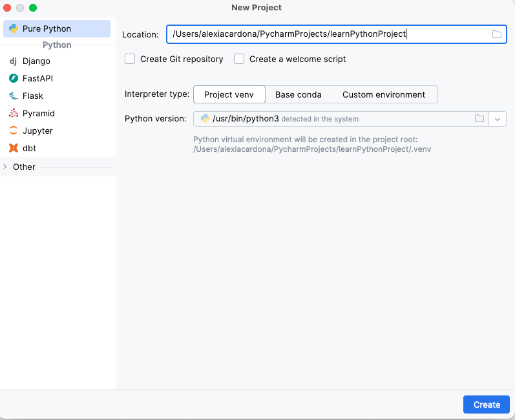This screenshot has width=515, height=420.
Task: Expand Python version dropdown arrow
Action: [498, 119]
